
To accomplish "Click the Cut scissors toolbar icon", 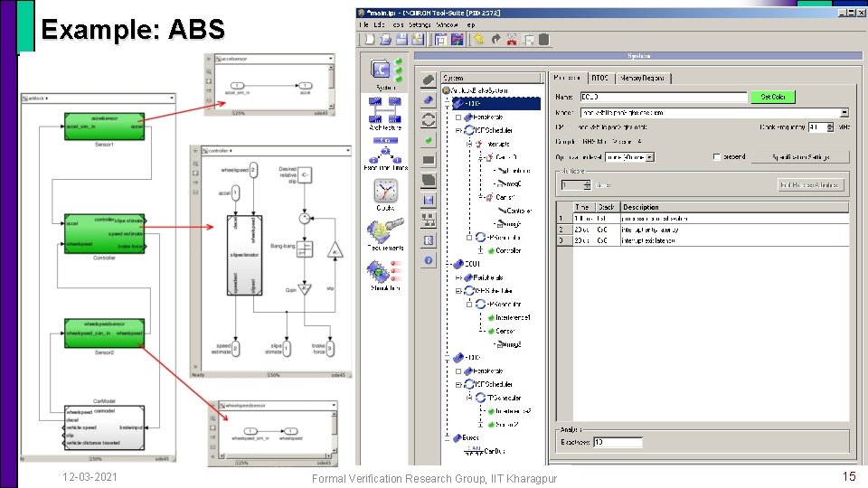I will click(x=512, y=39).
